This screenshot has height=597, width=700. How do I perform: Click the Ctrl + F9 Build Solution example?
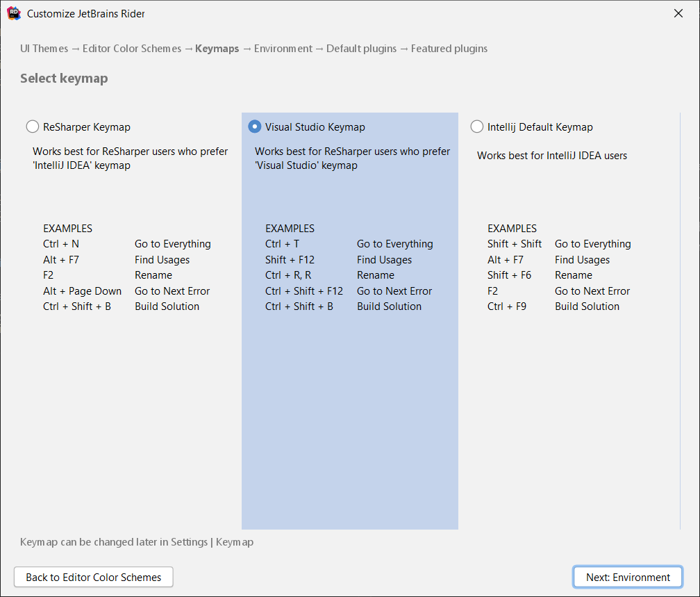pos(506,306)
